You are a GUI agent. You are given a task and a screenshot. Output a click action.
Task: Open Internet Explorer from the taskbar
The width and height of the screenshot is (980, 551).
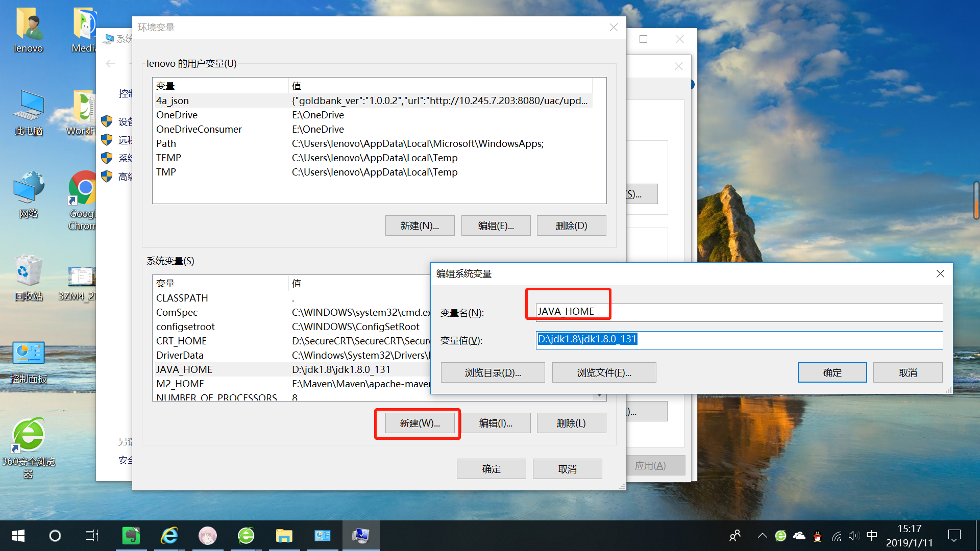coord(169,536)
